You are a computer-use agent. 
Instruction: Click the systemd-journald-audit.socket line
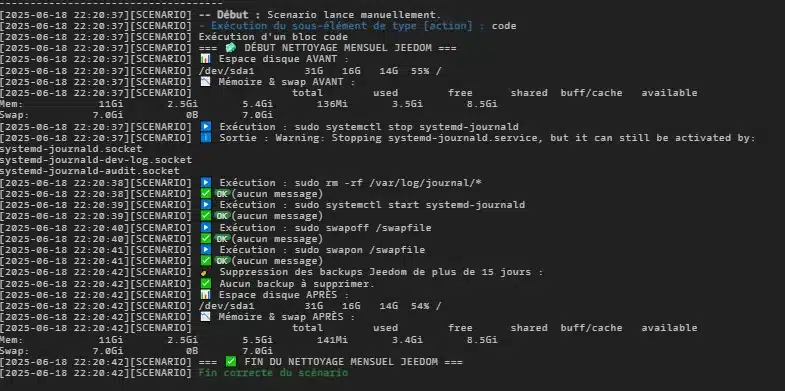point(90,171)
